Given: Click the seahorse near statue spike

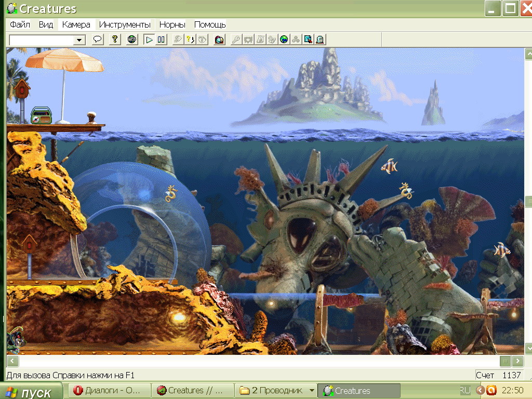Looking at the screenshot, I should [406, 190].
